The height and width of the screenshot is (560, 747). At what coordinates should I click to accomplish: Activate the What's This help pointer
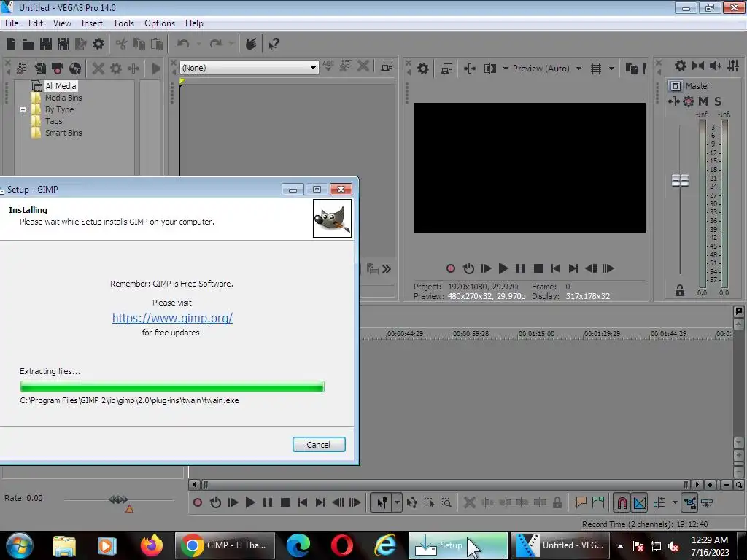pos(274,44)
